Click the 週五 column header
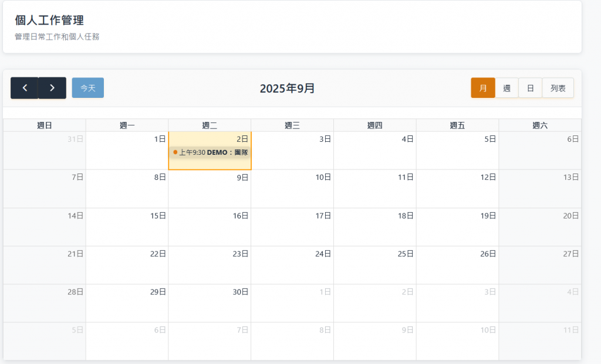Viewport: 601px width, 364px height. tap(457, 125)
